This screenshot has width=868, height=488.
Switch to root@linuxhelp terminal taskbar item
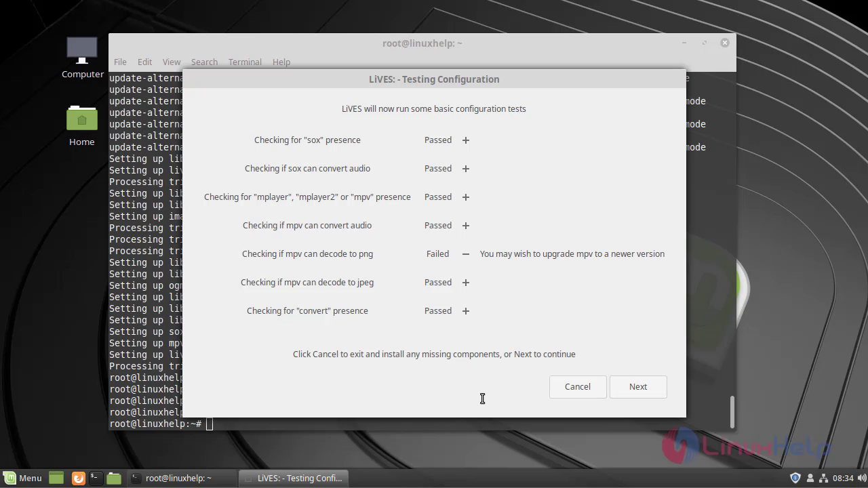(182, 478)
